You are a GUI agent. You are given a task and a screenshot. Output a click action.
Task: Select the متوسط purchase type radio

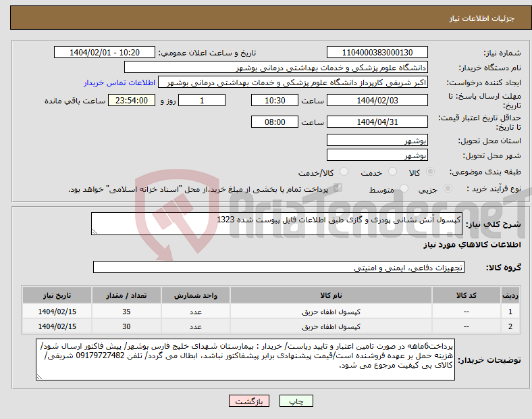[x=404, y=188]
